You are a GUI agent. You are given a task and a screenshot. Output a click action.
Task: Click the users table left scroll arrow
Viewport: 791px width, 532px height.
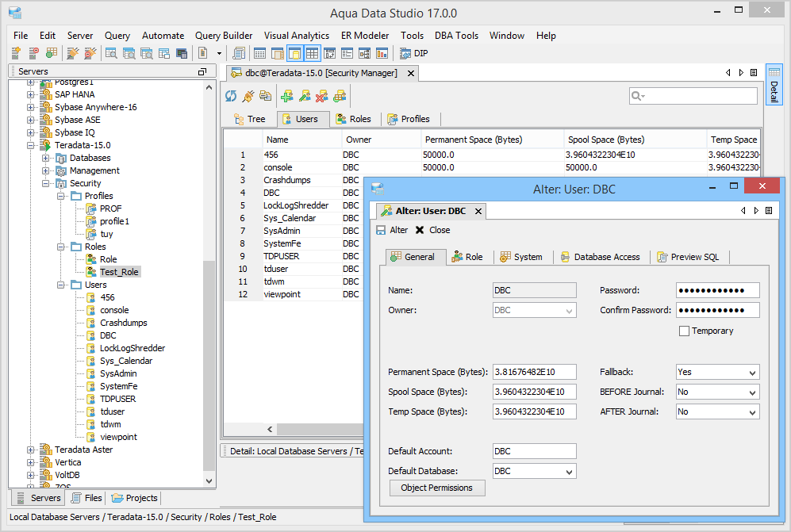click(x=270, y=429)
